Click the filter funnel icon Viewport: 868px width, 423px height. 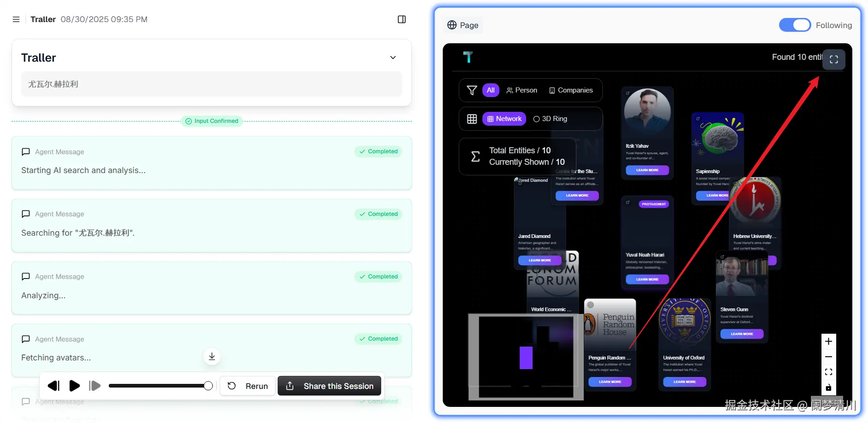pyautogui.click(x=472, y=90)
